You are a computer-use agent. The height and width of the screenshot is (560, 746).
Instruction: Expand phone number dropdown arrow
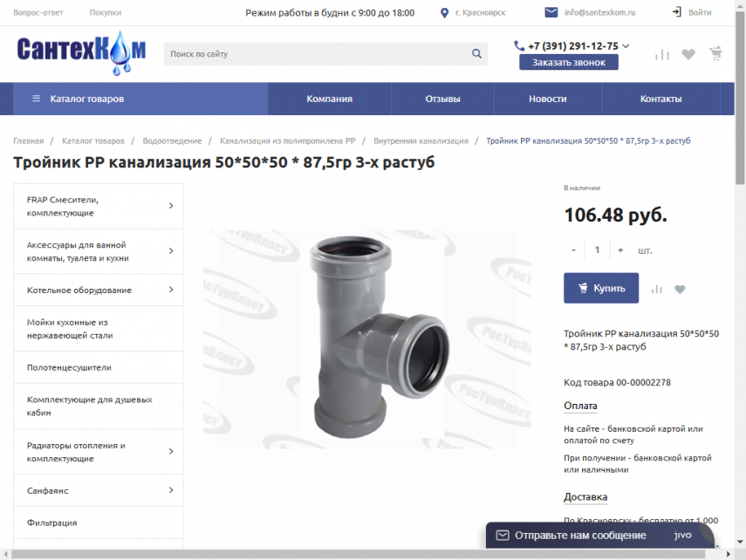626,46
